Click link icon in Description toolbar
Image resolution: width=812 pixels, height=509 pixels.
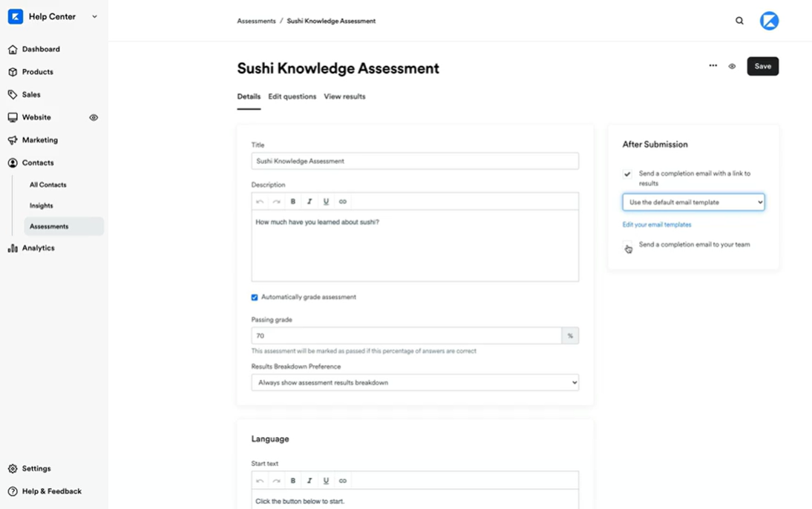click(x=343, y=202)
